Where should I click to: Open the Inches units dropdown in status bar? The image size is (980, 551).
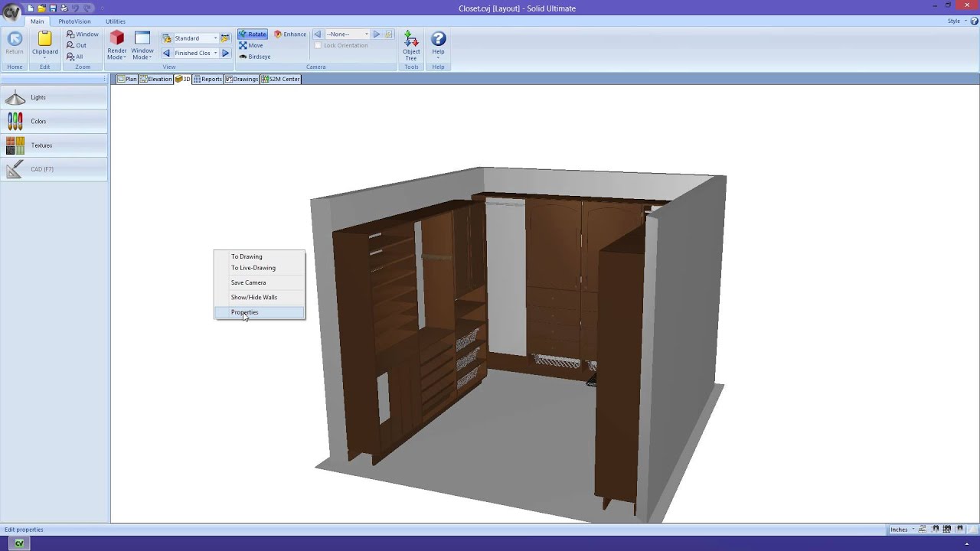[903, 530]
